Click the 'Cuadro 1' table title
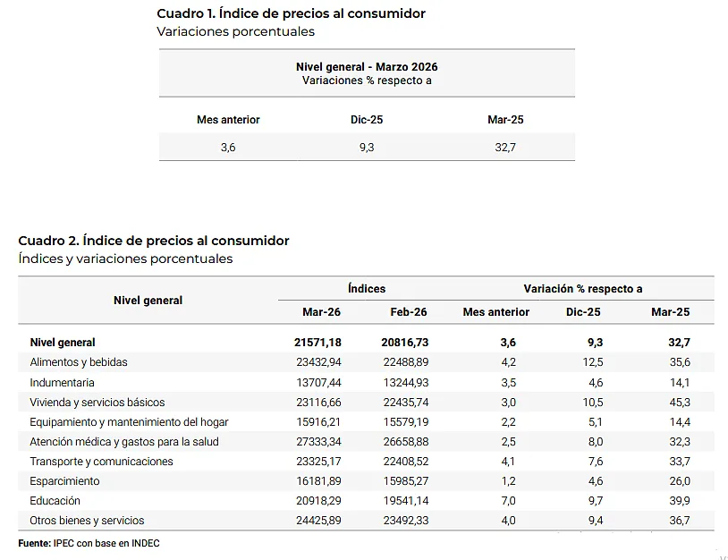728x560 pixels. (291, 13)
